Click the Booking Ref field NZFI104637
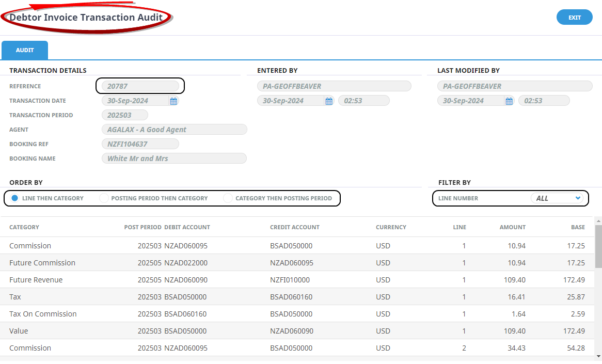Screen dimensions: 602x364 [140, 144]
